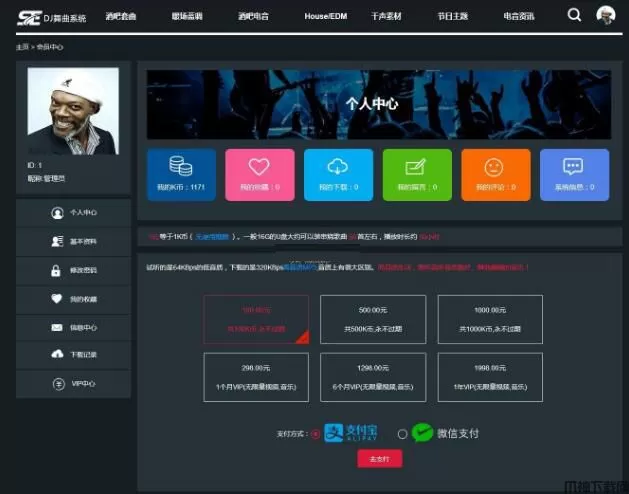Image resolution: width=629 pixels, height=494 pixels.
Task: Click the red 去支付 pay button
Action: tap(379, 459)
